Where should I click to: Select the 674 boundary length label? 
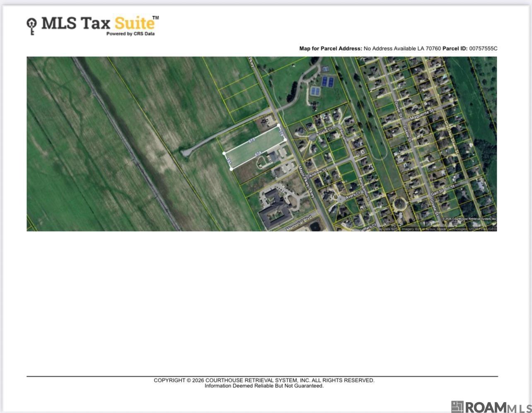point(258,154)
